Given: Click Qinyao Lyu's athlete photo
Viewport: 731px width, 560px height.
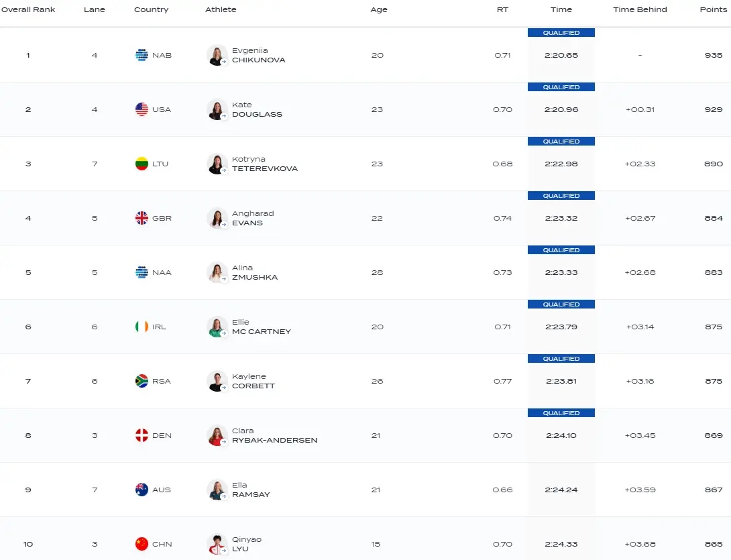Looking at the screenshot, I should click(217, 544).
